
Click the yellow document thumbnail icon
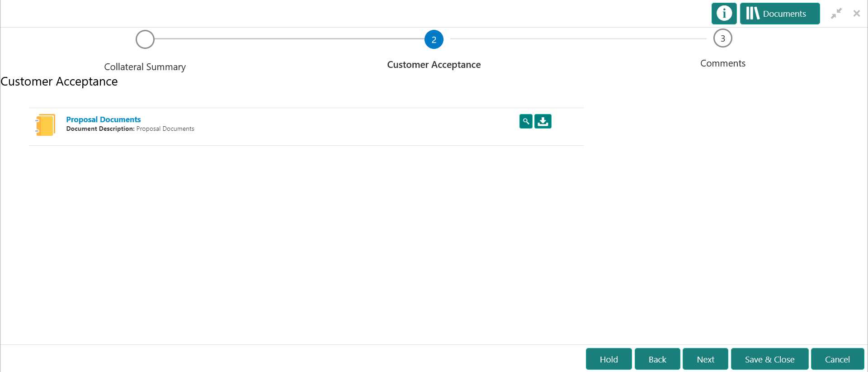tap(45, 125)
